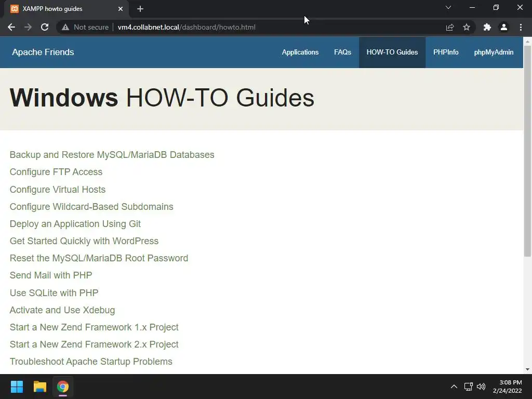Open Reset the MySQL/MariaDB Root Password guide

click(x=99, y=258)
